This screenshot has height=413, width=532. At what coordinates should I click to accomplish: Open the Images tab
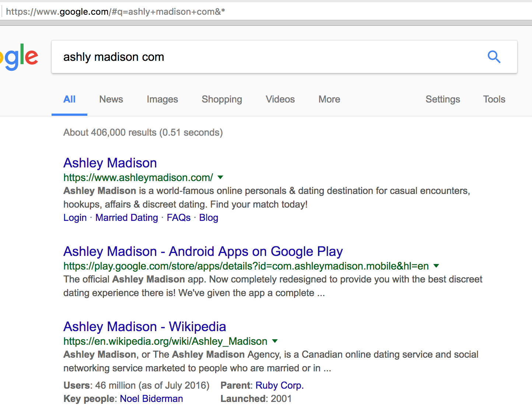point(162,99)
